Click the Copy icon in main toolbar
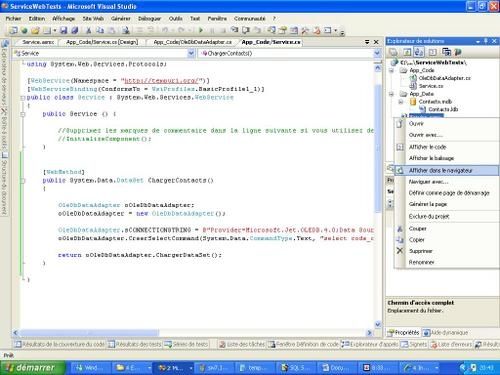This screenshot has height=375, width=500. (100, 31)
